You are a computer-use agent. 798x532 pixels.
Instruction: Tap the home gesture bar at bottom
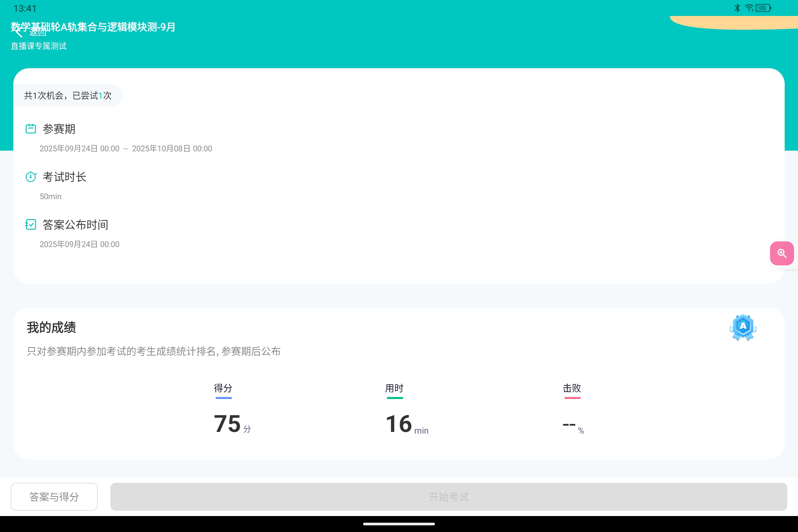[x=399, y=524]
